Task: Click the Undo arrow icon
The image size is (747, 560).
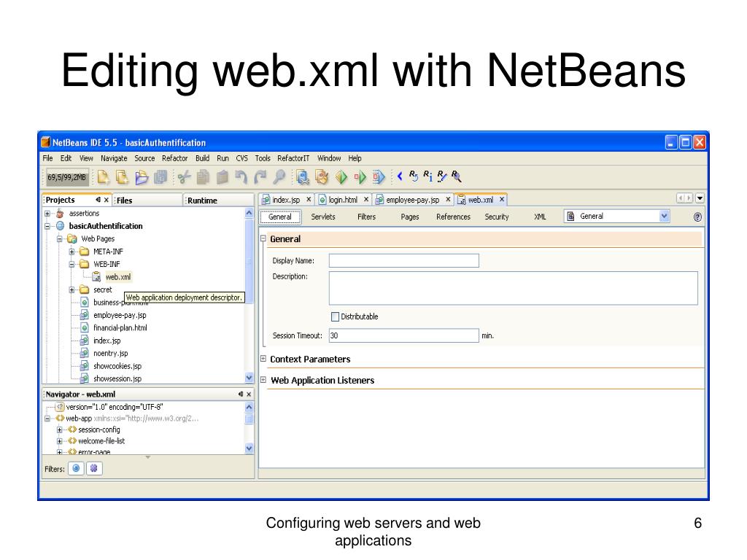Action: tap(241, 177)
